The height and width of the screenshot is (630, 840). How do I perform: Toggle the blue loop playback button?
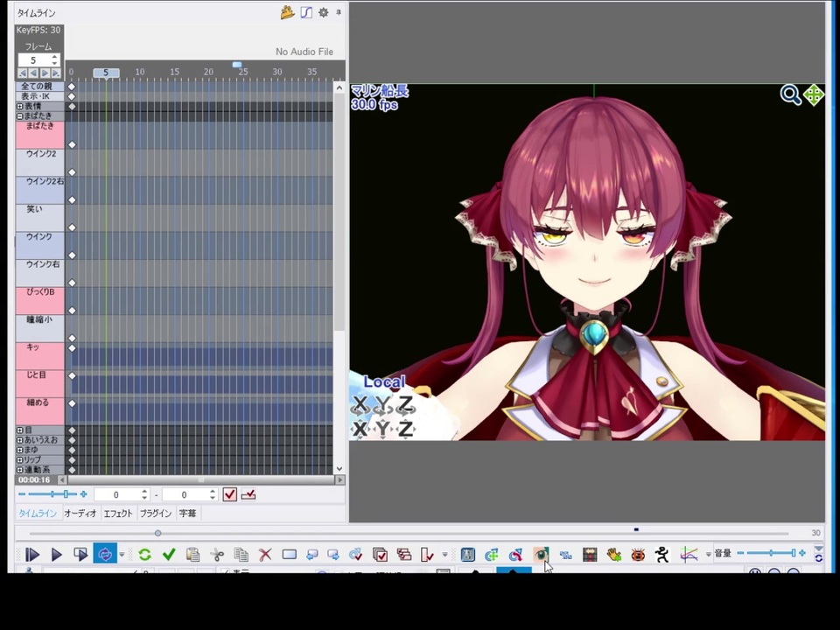(105, 554)
